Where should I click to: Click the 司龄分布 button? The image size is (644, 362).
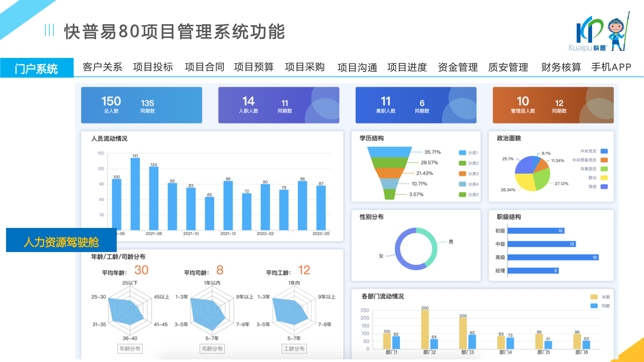point(212,349)
